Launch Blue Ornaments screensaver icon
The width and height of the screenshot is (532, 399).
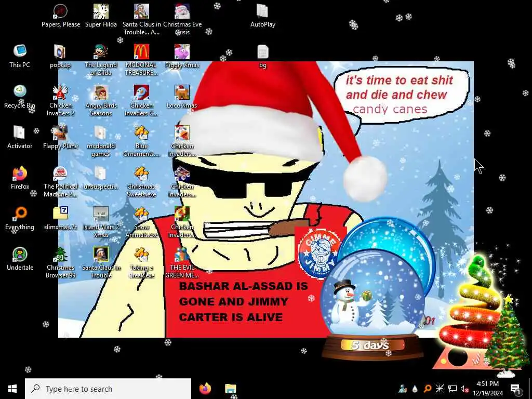click(x=141, y=141)
